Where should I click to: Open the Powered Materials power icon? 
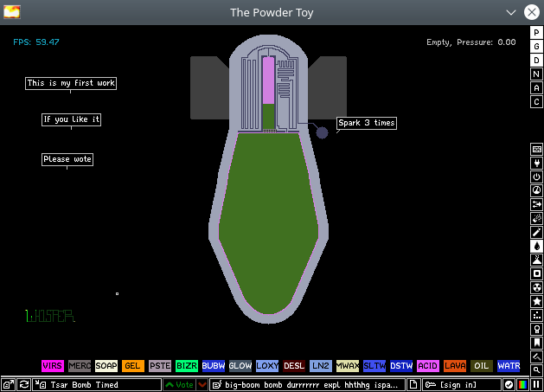[x=536, y=177]
